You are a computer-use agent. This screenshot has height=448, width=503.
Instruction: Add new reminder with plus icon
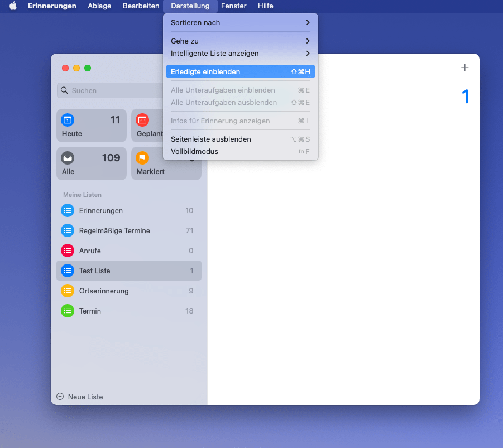tap(464, 68)
